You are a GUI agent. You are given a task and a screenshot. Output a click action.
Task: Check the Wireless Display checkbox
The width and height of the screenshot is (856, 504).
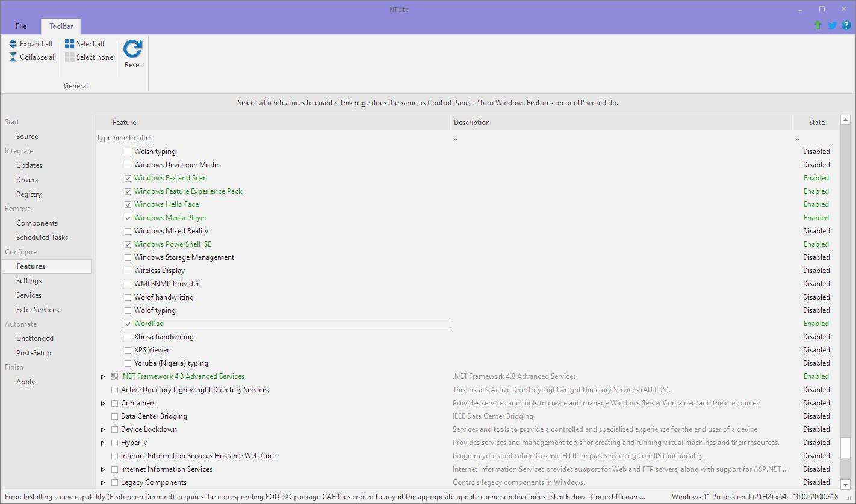pos(128,271)
